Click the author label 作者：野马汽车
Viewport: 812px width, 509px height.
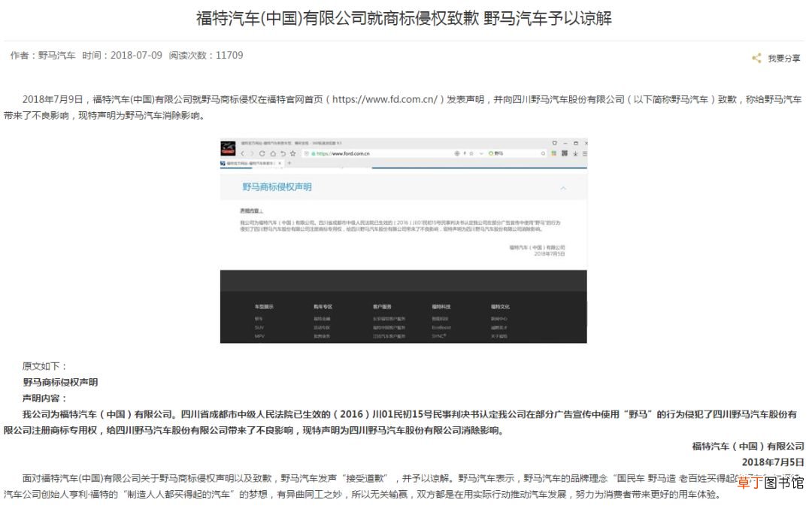[x=43, y=56]
